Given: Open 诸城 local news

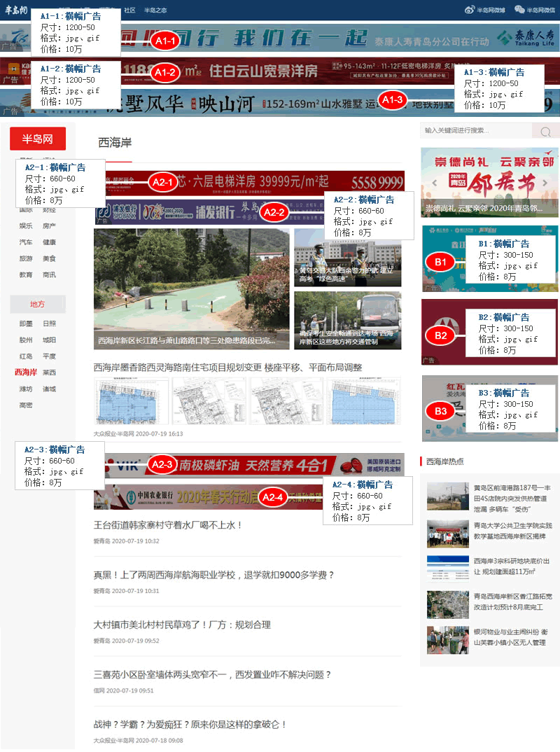Looking at the screenshot, I should pyautogui.click(x=49, y=389).
